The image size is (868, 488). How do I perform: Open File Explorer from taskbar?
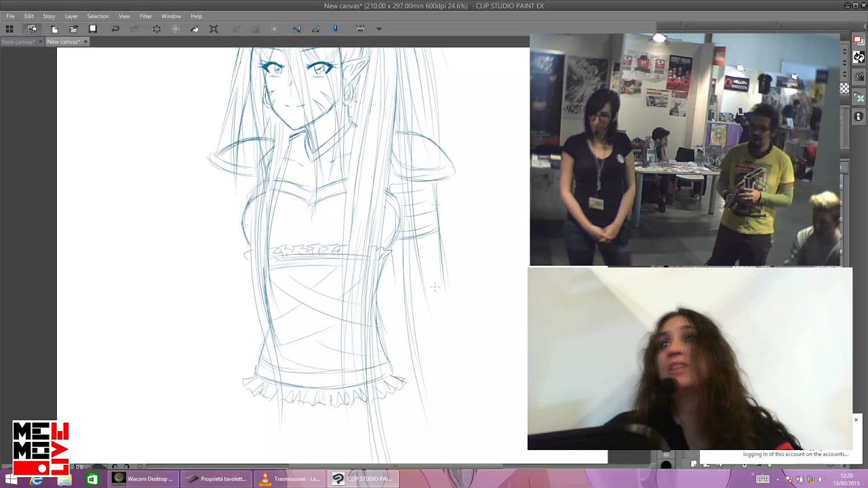pos(64,480)
